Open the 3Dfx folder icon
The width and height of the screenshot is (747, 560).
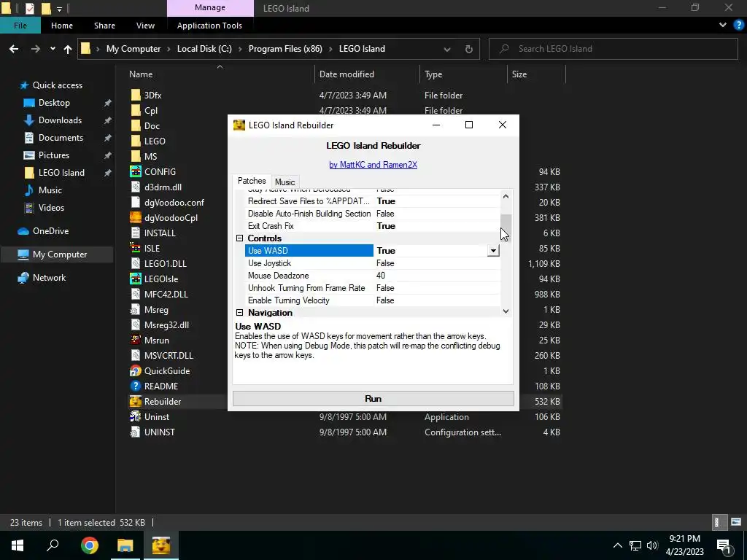136,96
